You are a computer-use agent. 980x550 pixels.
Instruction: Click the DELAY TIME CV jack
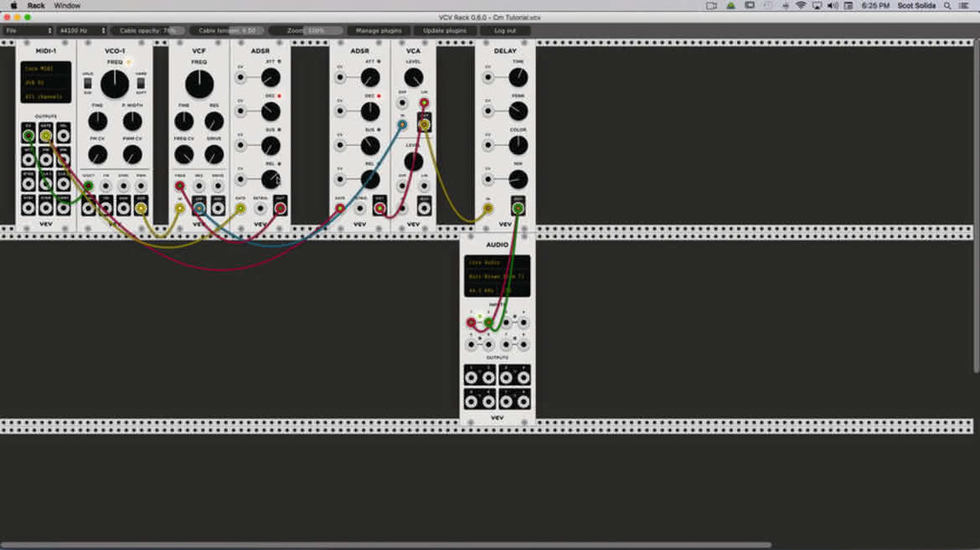coord(487,78)
